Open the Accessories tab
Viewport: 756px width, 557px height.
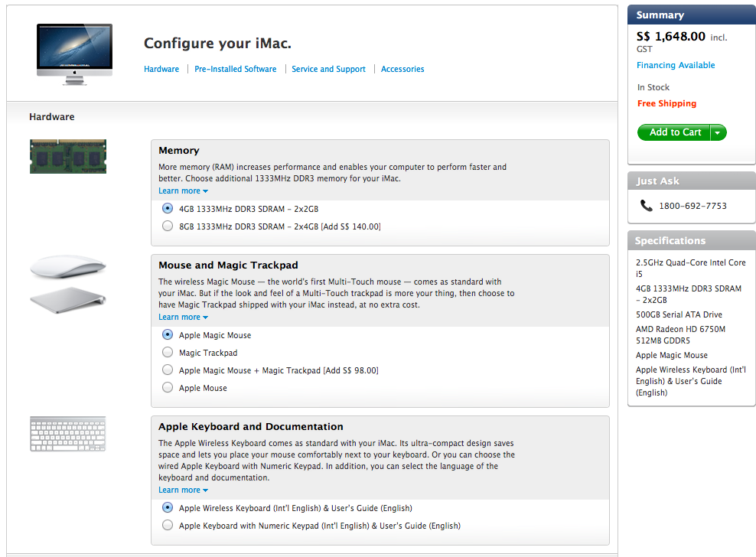402,69
